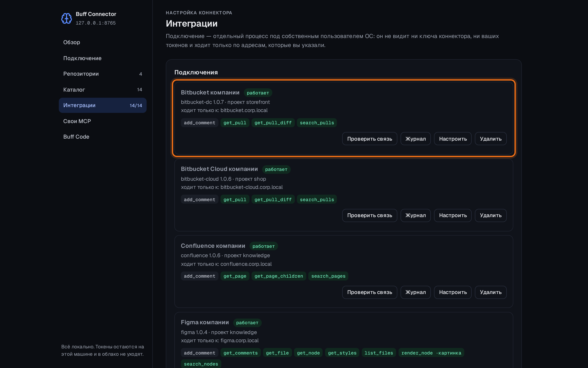Click Настроить on the bitbucket-dc card
The height and width of the screenshot is (368, 588).
click(x=453, y=139)
